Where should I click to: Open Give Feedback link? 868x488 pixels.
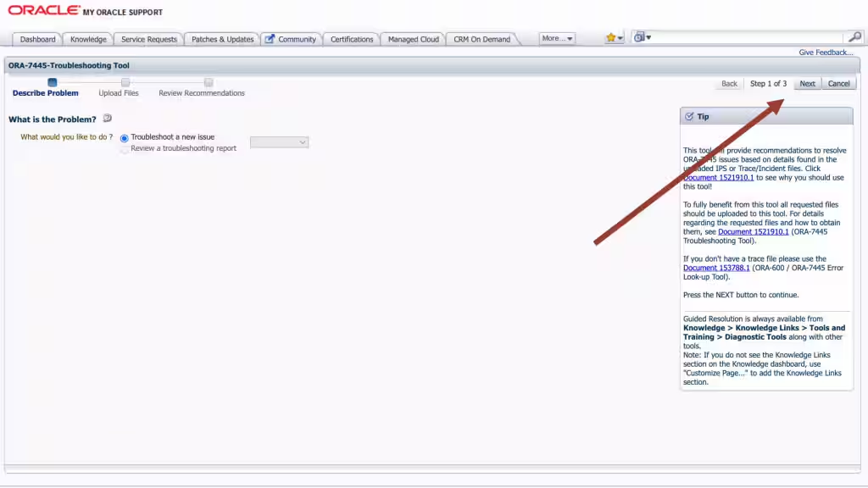(826, 52)
